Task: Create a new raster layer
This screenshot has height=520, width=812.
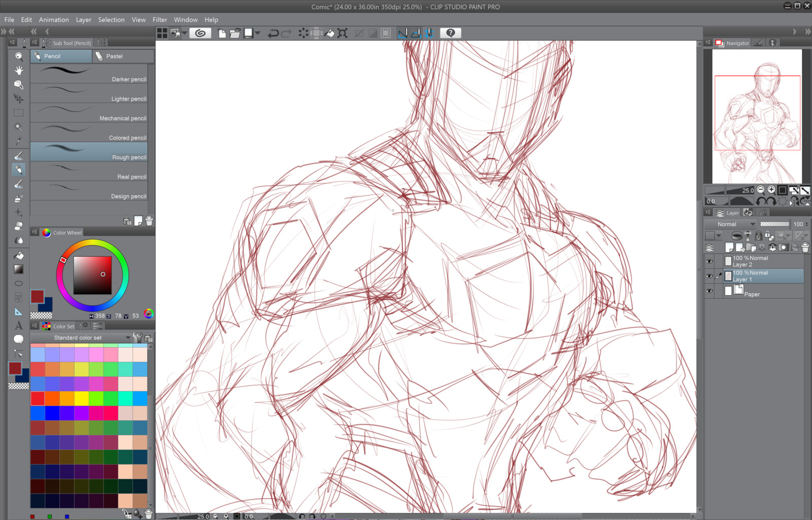Action: tap(729, 247)
